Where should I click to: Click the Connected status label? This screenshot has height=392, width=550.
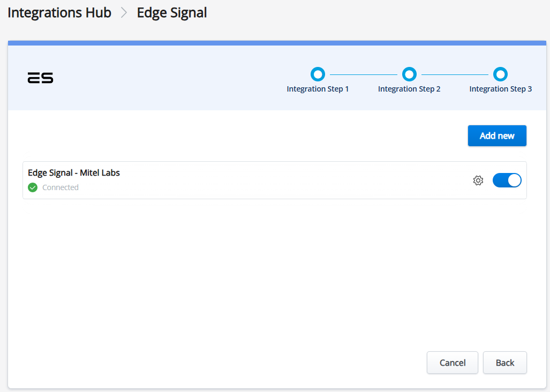coord(60,187)
